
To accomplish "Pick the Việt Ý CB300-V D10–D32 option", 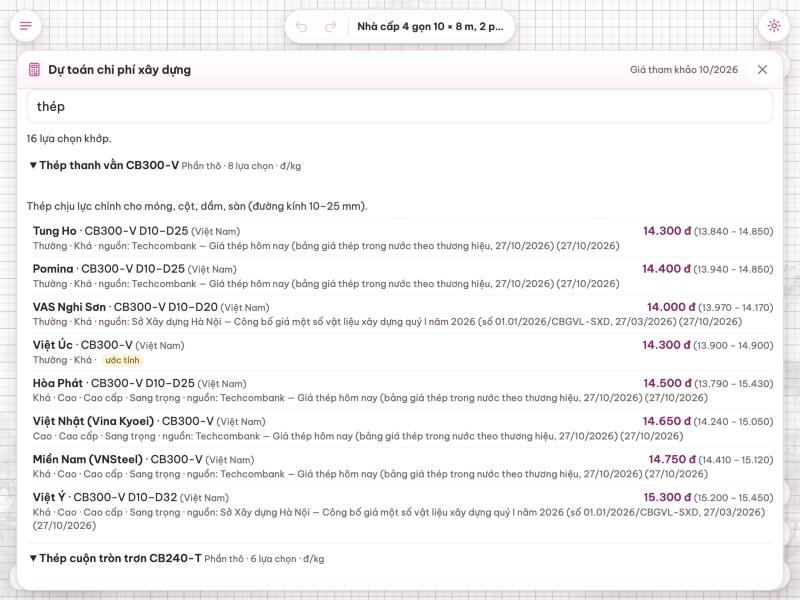I will [403, 511].
